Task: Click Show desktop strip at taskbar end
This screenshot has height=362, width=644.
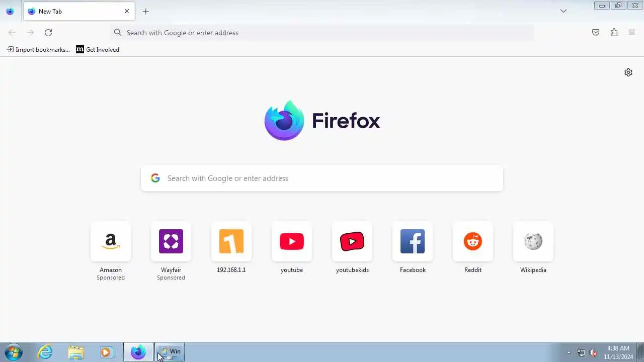Action: click(x=640, y=352)
